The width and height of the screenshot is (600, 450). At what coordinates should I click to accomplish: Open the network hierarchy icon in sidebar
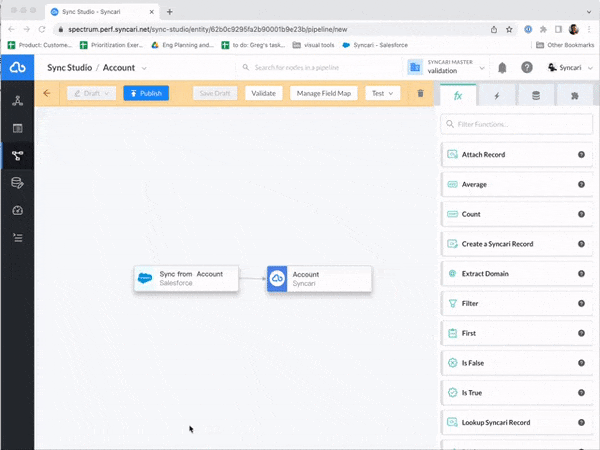17,101
